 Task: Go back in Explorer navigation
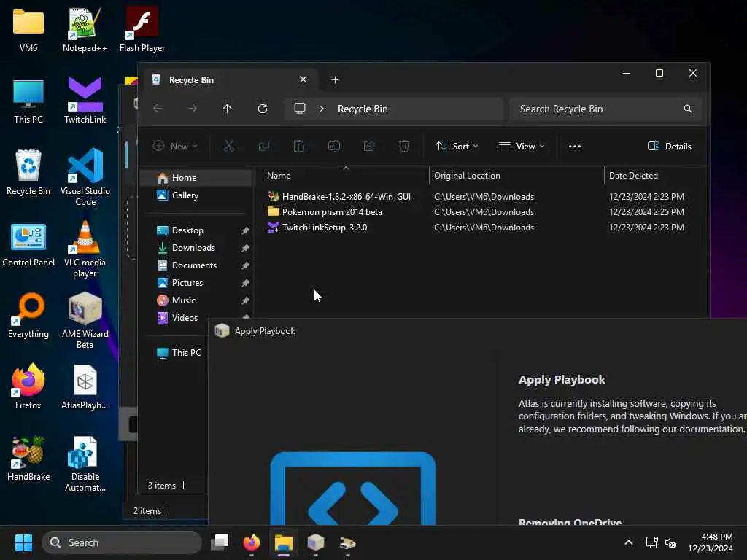(158, 109)
